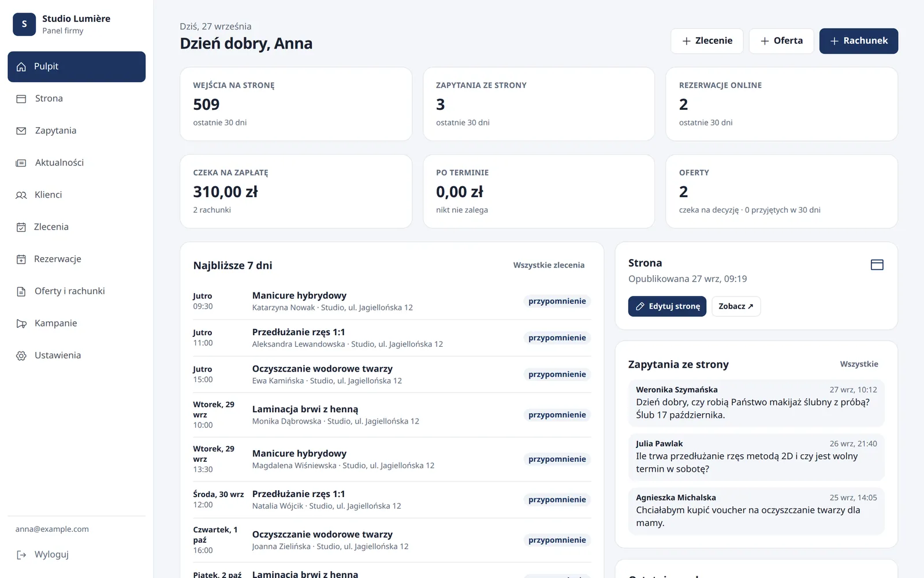Viewport: 924px width, 578px height.
Task: Click the calendar-plus icon beside Rezerwacje
Action: (x=21, y=259)
